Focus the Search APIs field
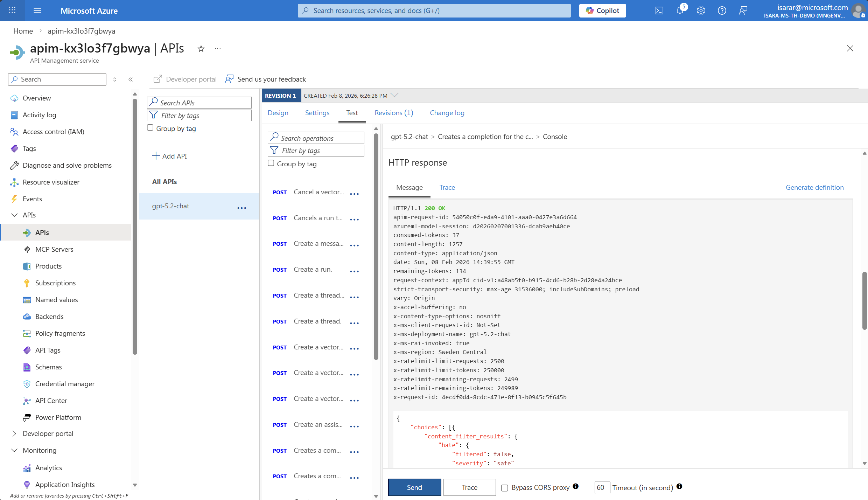 (x=199, y=103)
